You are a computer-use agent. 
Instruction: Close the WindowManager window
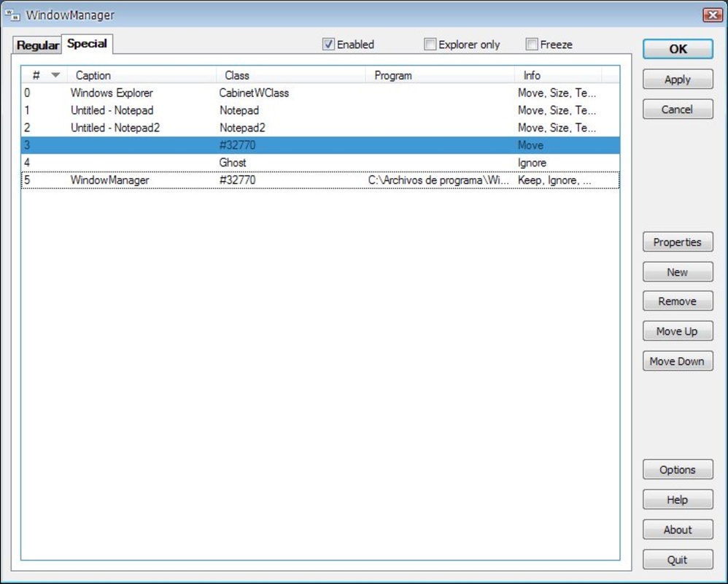(x=712, y=15)
